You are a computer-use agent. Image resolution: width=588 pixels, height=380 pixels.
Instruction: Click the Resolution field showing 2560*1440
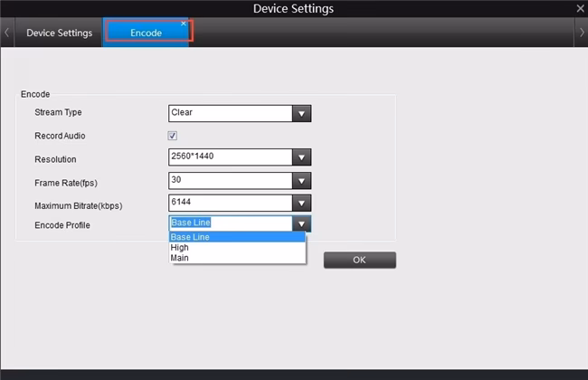[x=230, y=157]
